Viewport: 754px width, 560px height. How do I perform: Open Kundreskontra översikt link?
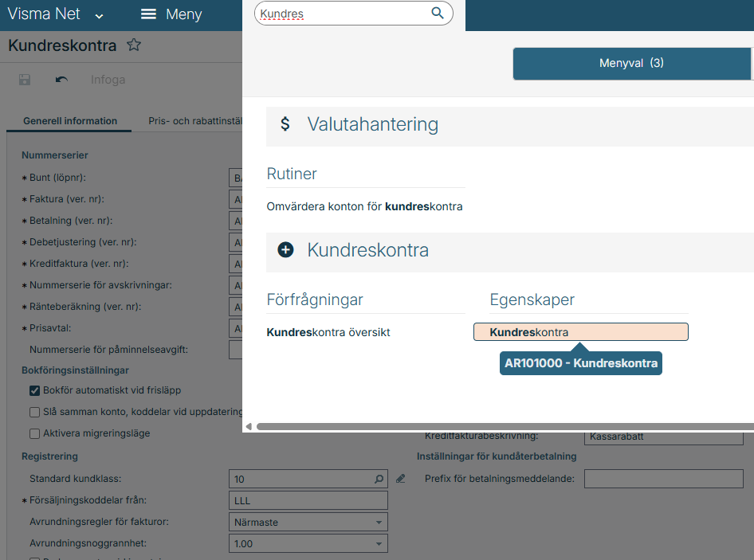[x=328, y=333]
